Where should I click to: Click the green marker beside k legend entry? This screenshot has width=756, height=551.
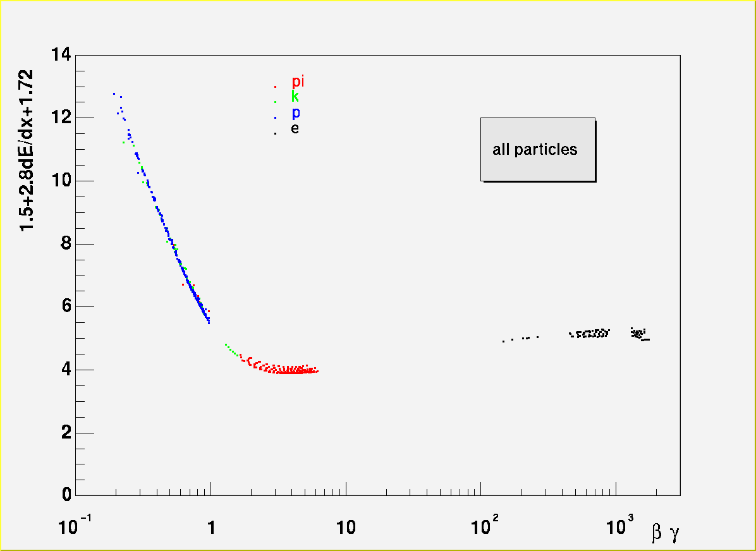click(275, 102)
